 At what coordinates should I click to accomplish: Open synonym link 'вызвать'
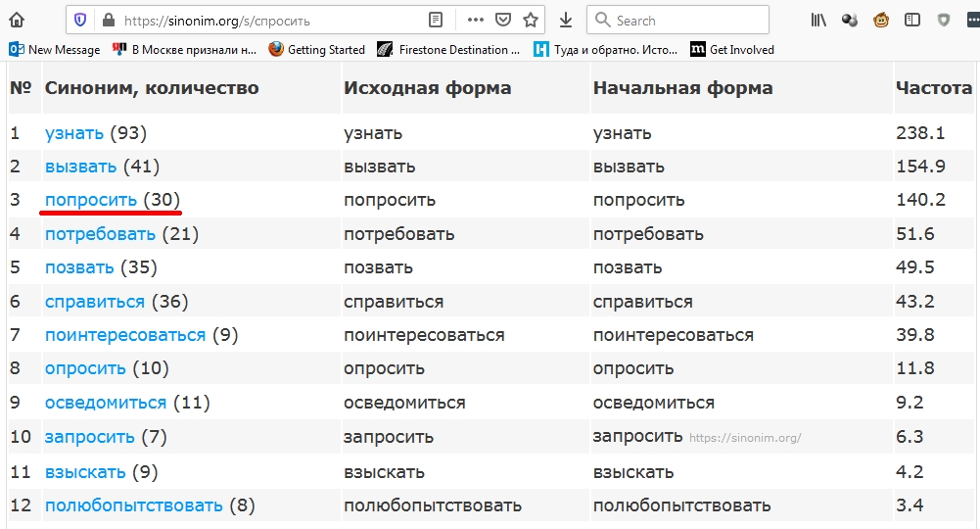(x=80, y=167)
